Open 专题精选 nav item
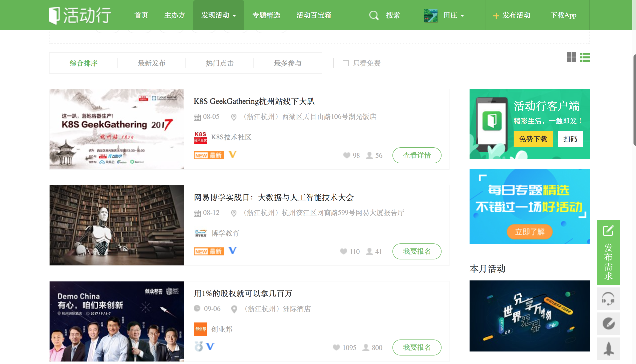 coord(266,15)
